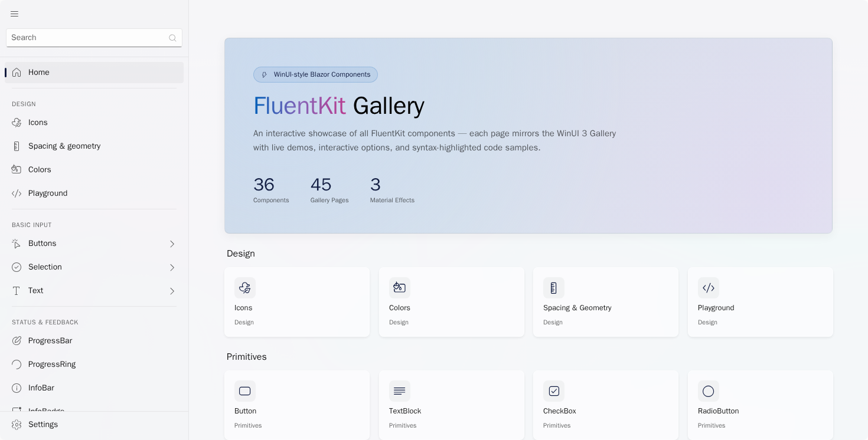Click the Spacing & Geometry card ruler icon
Viewport: 868px width, 440px height.
pyautogui.click(x=554, y=288)
